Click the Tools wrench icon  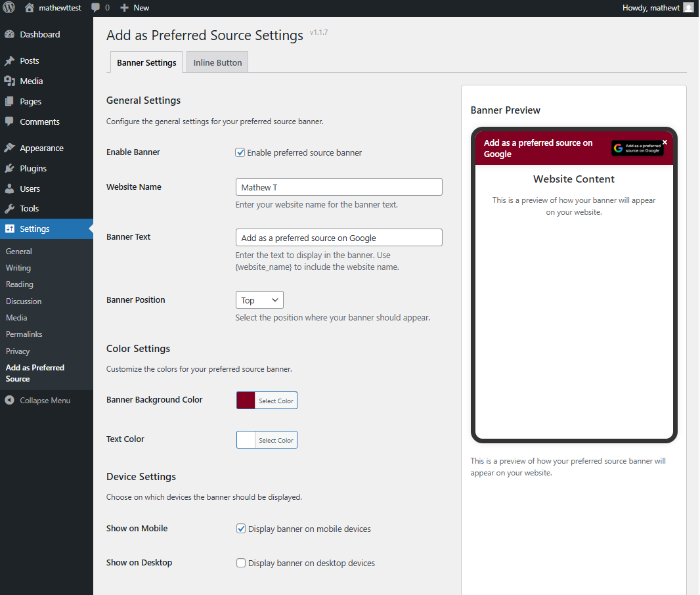[x=9, y=209]
